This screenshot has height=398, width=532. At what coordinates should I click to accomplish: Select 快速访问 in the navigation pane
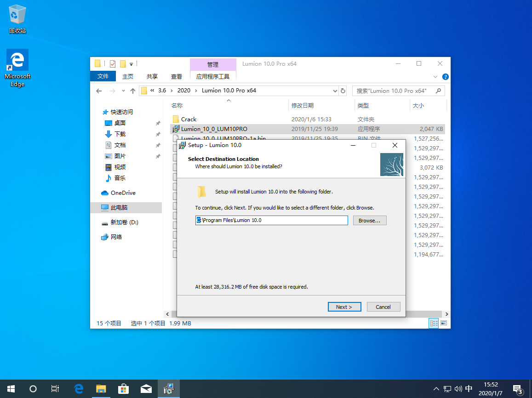pos(121,112)
